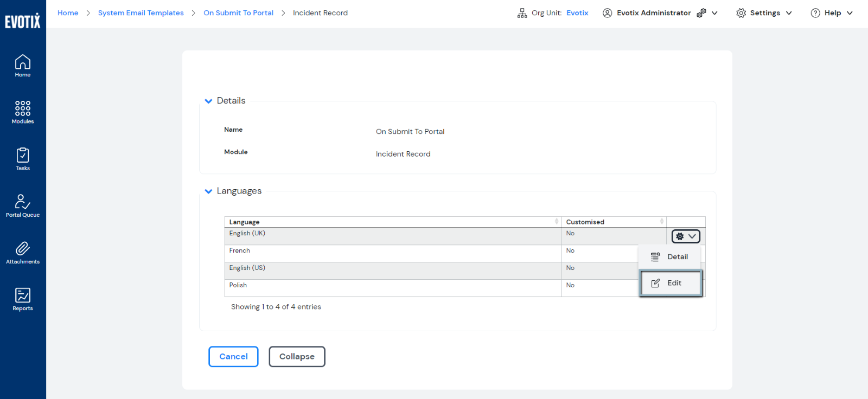868x399 pixels.
Task: Collapse the Details section chevron
Action: click(208, 101)
